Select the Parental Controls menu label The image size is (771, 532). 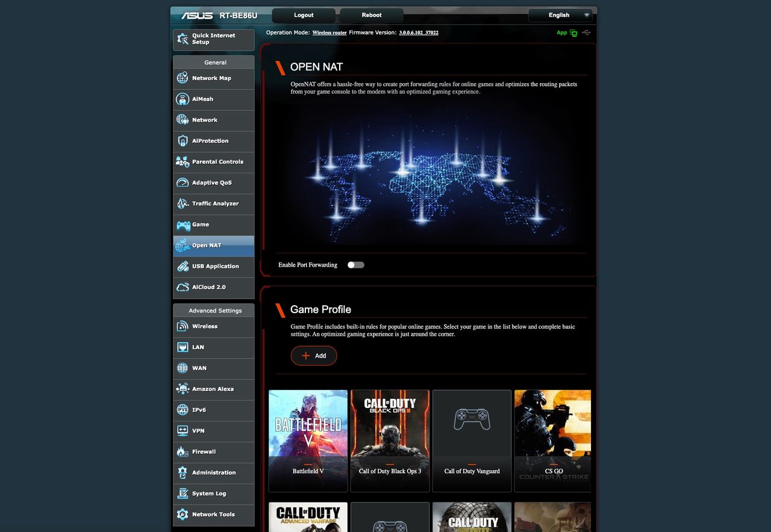click(x=218, y=162)
